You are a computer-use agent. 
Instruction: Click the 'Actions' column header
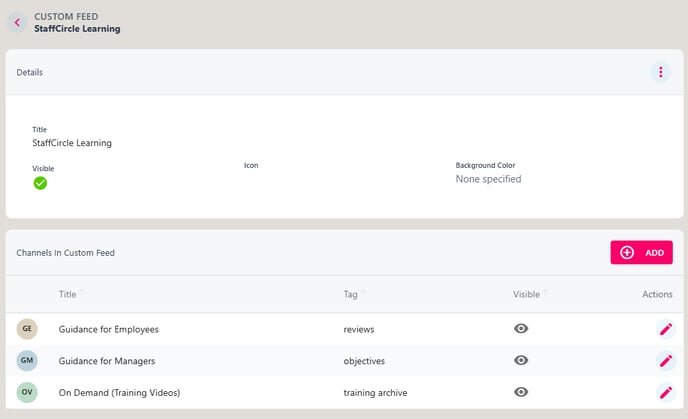tap(657, 294)
